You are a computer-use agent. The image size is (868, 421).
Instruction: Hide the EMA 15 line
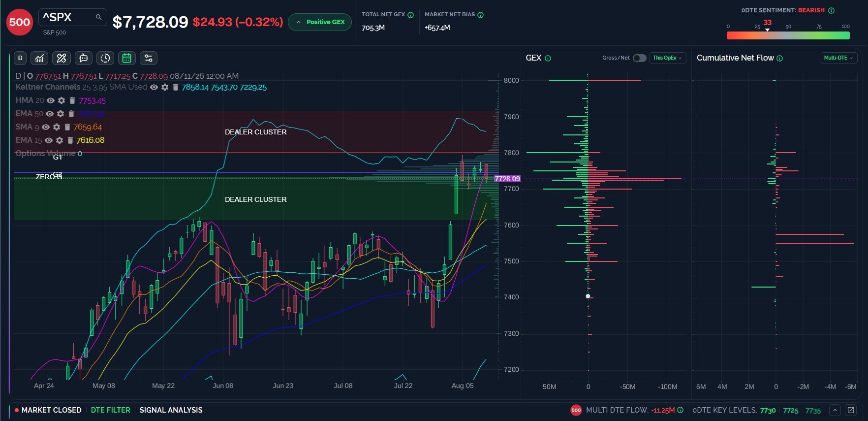(x=49, y=140)
